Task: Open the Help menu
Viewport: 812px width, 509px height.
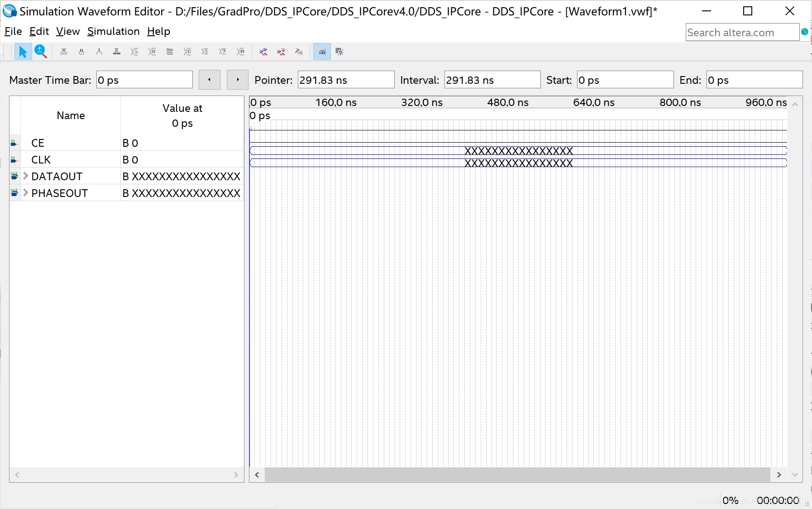Action: [158, 31]
